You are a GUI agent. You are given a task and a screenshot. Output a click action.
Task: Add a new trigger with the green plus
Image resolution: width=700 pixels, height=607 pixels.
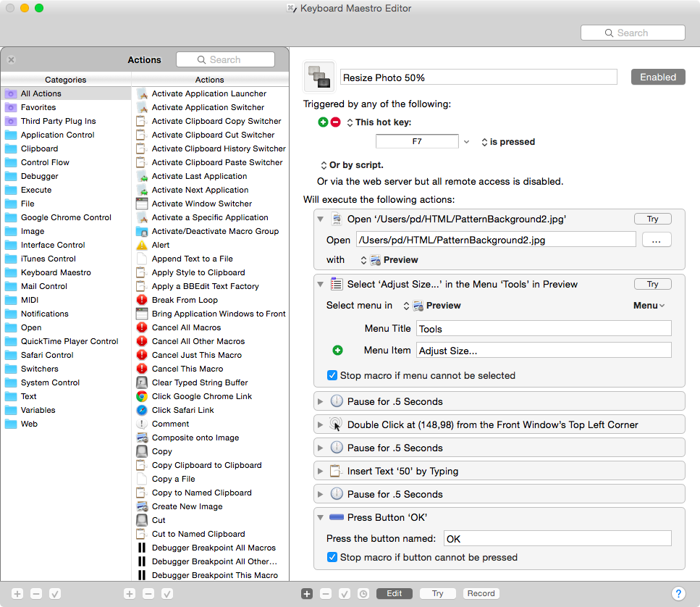coord(323,122)
